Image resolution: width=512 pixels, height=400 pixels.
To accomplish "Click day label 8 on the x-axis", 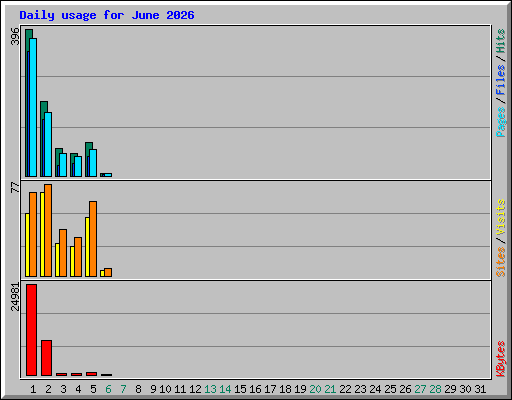I will tap(138, 389).
